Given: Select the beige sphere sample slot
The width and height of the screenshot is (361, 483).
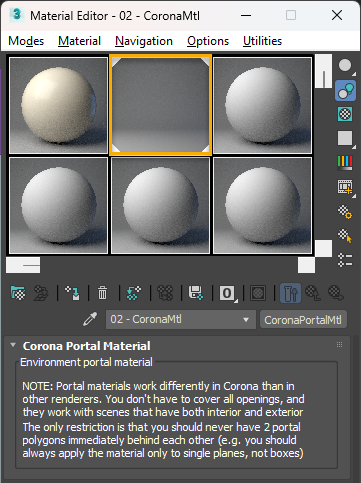Looking at the screenshot, I should click(x=58, y=105).
